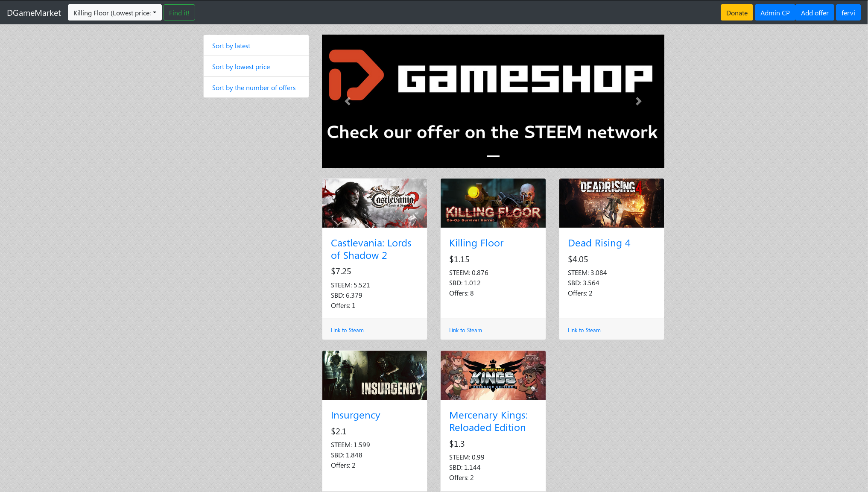Click the STEEM: 1.599 value
868x492 pixels.
click(350, 445)
